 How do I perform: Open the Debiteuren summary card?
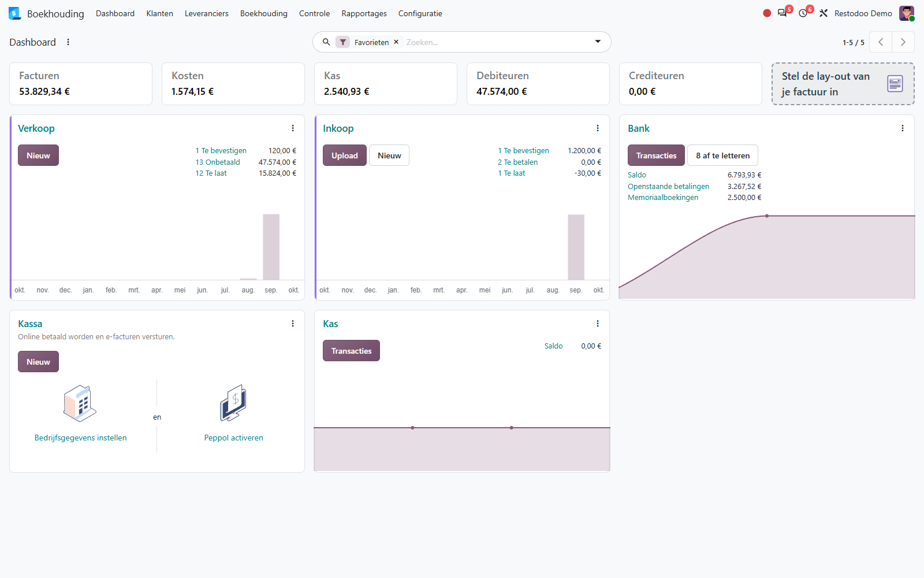(538, 84)
